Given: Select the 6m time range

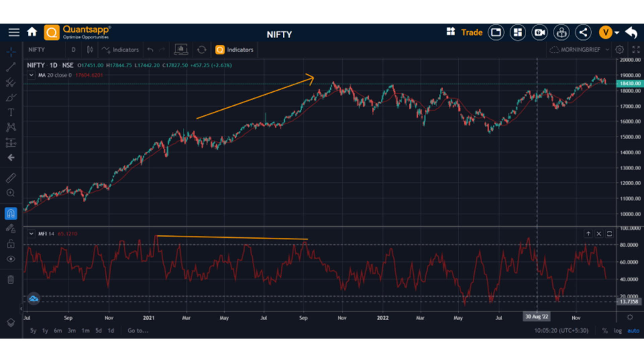Looking at the screenshot, I should coord(58,330).
